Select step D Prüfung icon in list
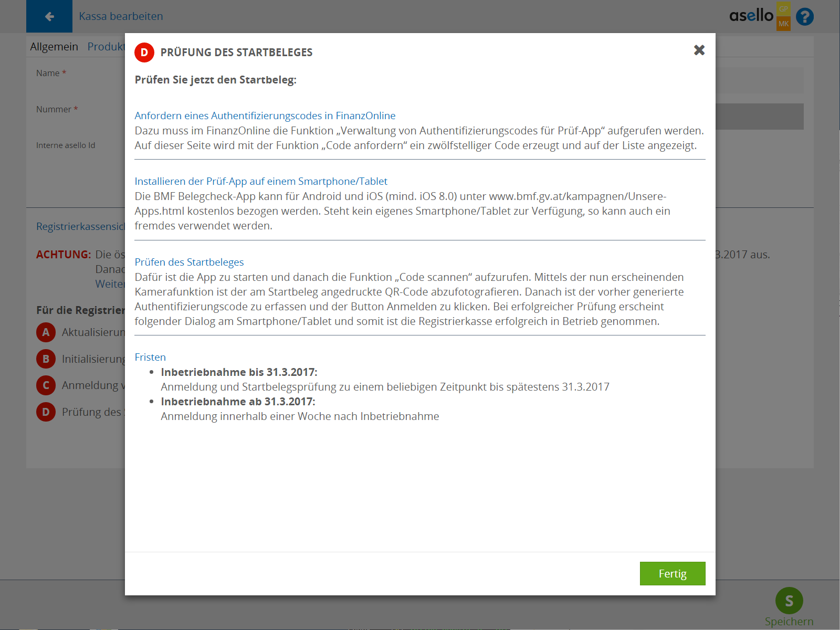Viewport: 840px width, 630px height. pyautogui.click(x=46, y=412)
